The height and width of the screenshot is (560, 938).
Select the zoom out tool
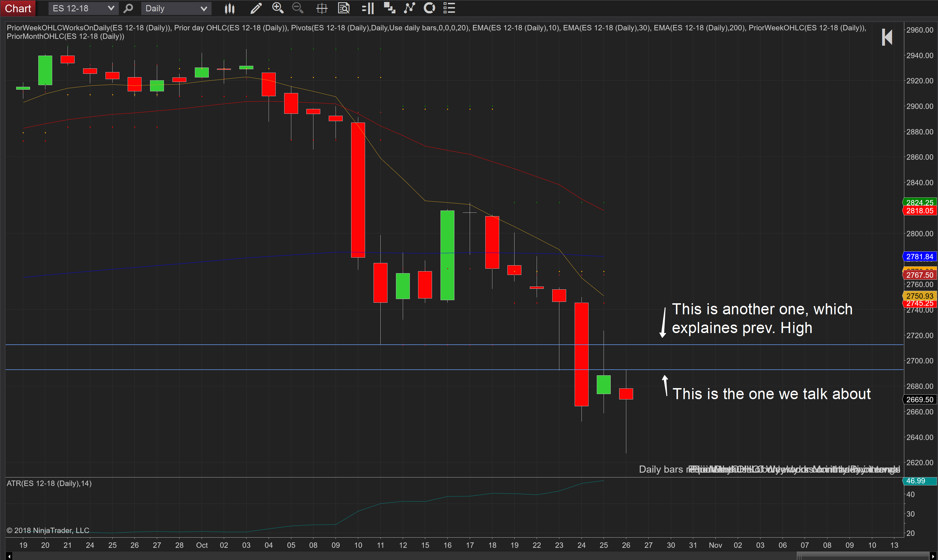(298, 8)
